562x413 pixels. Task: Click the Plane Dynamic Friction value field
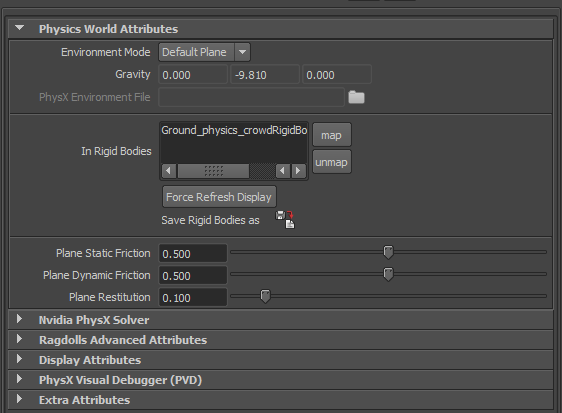click(193, 275)
